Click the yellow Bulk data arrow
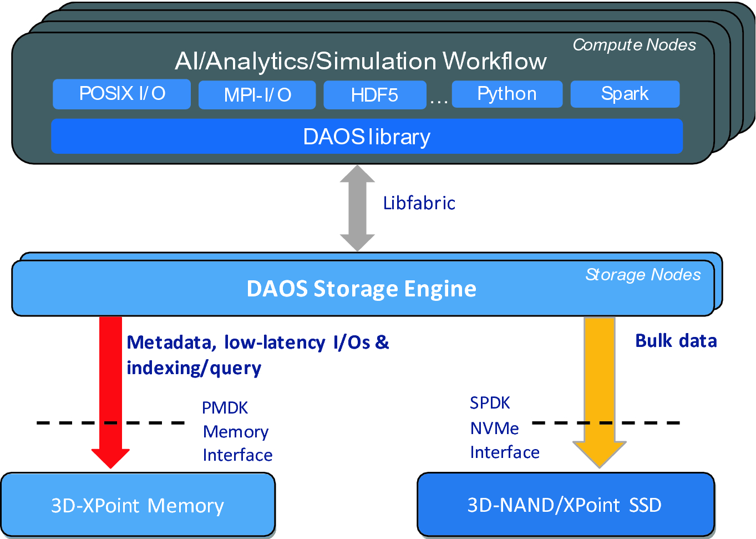 [600, 392]
